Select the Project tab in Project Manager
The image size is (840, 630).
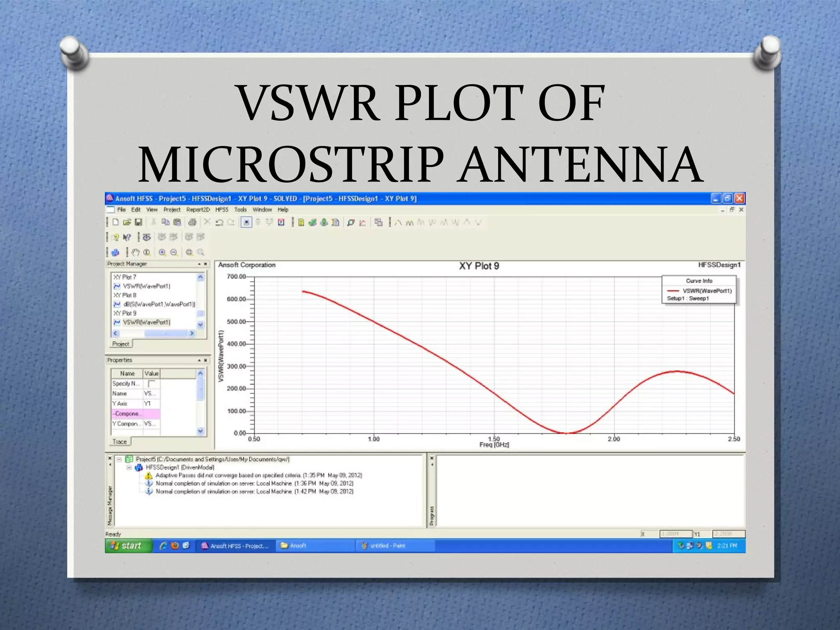click(121, 344)
